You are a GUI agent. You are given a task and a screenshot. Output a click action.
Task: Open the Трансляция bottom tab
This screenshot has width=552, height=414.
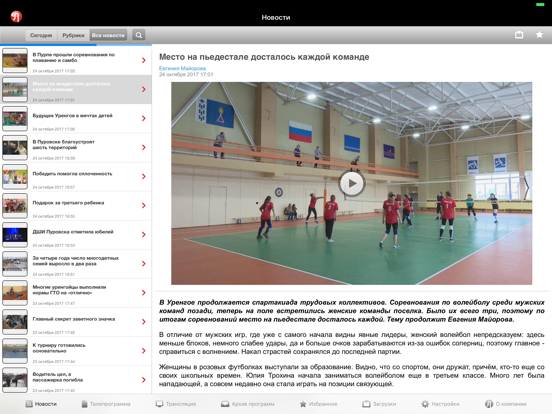coord(176,404)
